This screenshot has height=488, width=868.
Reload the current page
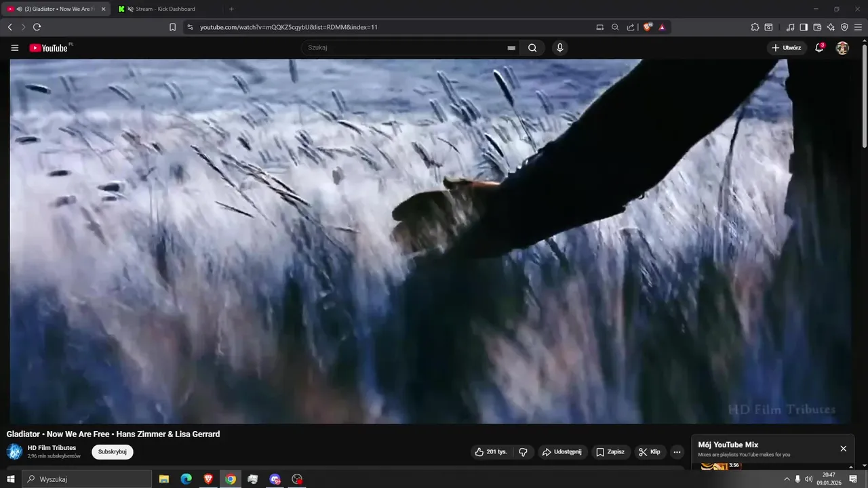37,27
